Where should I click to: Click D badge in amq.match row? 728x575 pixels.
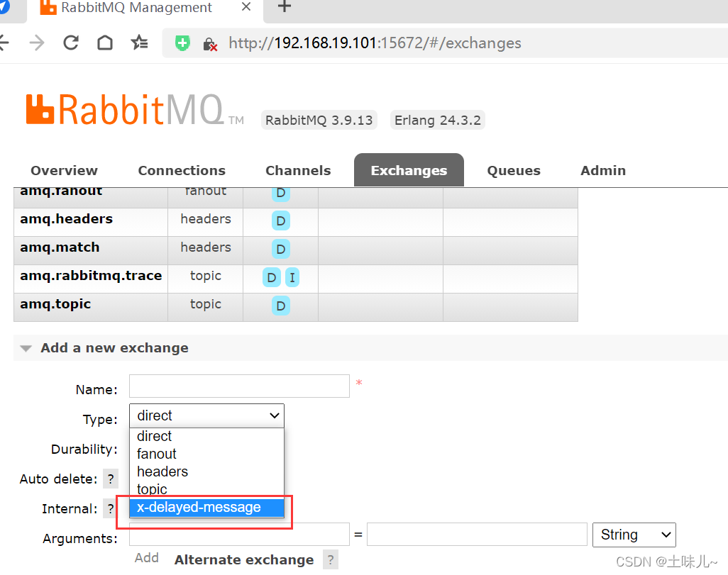tap(281, 249)
